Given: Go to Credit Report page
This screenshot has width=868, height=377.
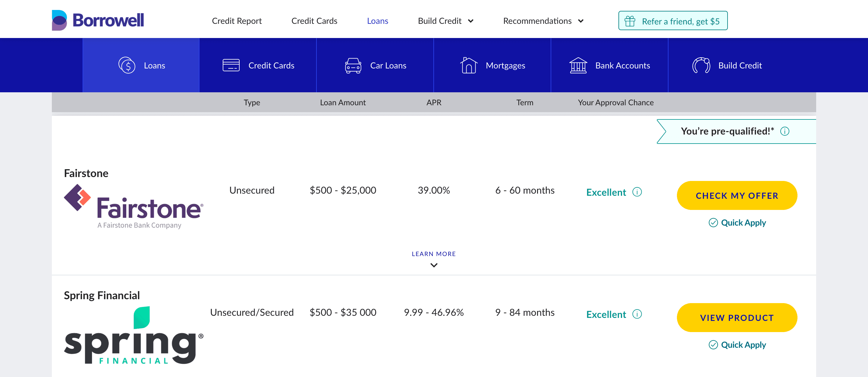Looking at the screenshot, I should click(237, 21).
